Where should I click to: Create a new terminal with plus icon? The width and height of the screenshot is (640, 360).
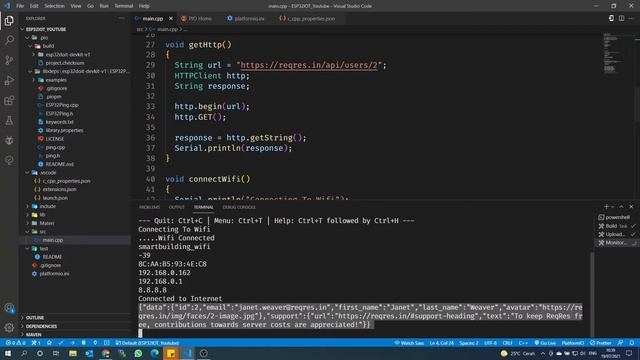click(606, 207)
